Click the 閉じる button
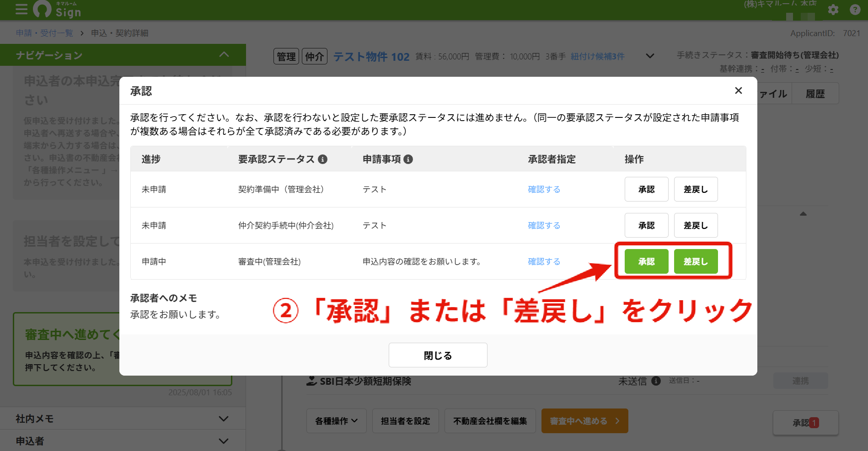Screen dimensions: 868x451 pos(438,355)
